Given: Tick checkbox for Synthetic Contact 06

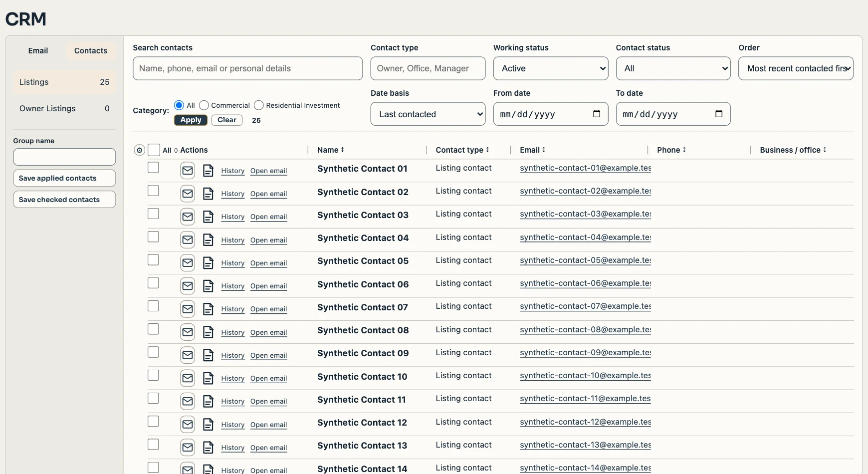Looking at the screenshot, I should (x=153, y=283).
